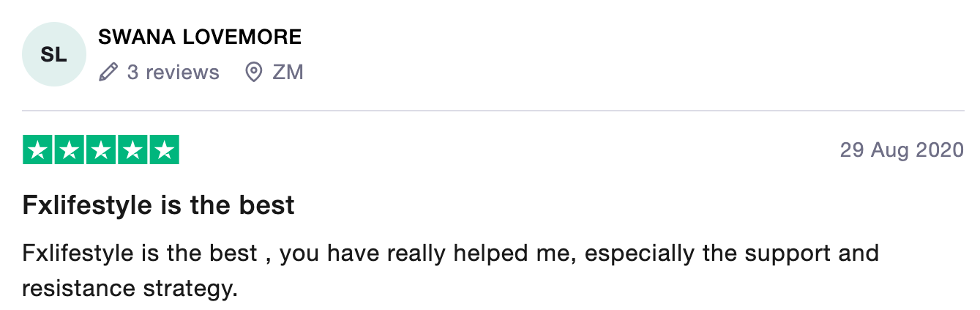
Task: Click 'resistance strategy.' on the second line
Action: point(130,289)
